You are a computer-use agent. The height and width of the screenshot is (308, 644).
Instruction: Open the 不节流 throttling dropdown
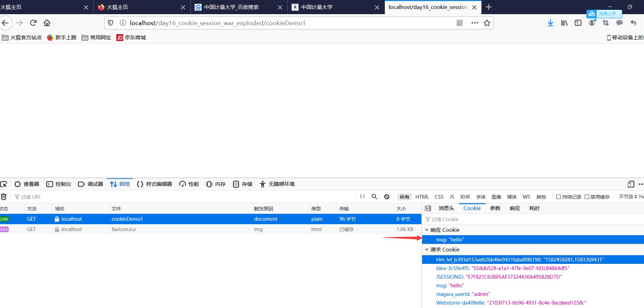point(627,197)
